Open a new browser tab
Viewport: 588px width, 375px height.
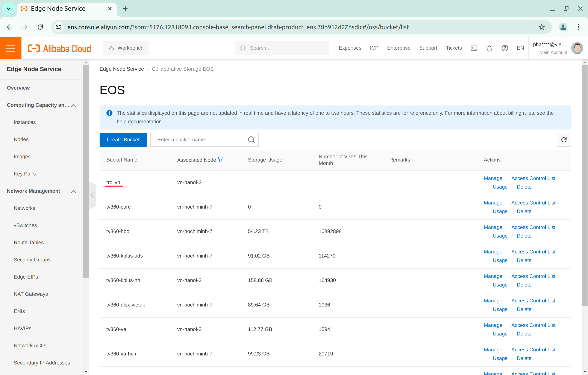125,9
